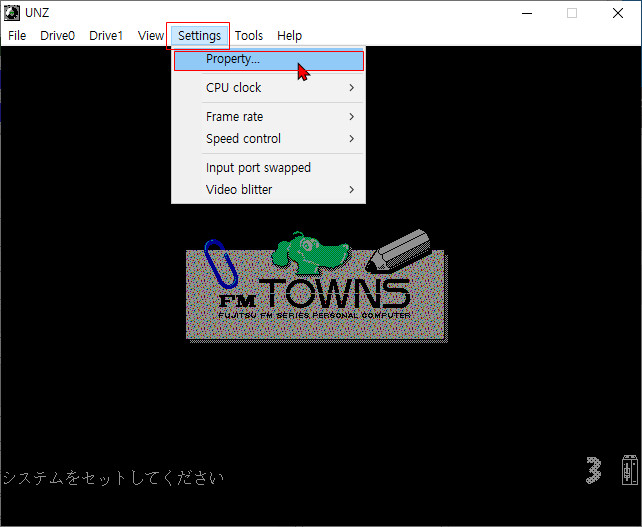642x527 pixels.
Task: Expand the Speed control submenu
Action: tap(269, 138)
